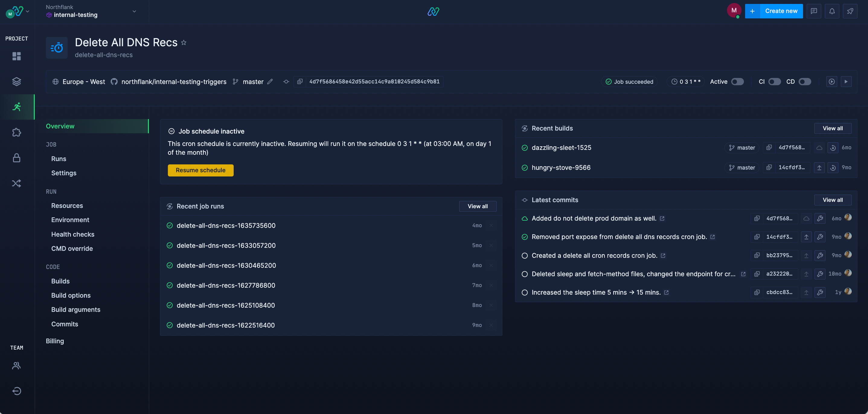
Task: Toggle the CI switch
Action: click(x=774, y=82)
